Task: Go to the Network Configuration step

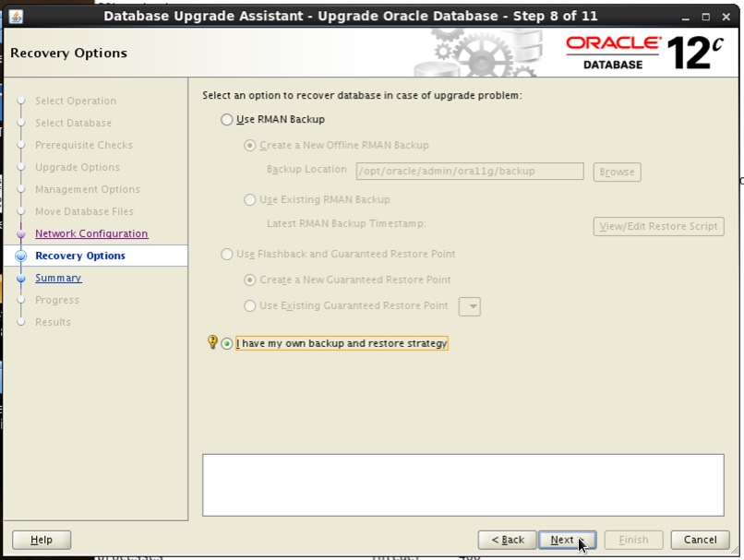Action: coord(91,233)
